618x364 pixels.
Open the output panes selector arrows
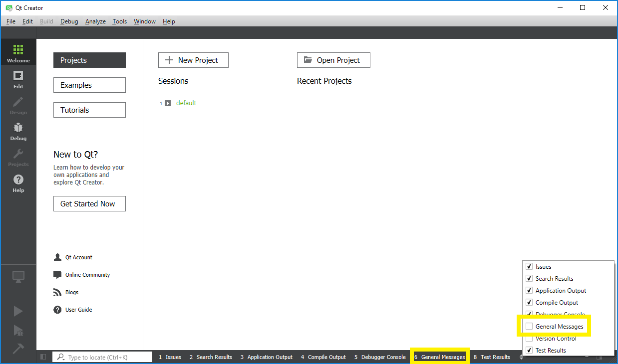(521, 357)
